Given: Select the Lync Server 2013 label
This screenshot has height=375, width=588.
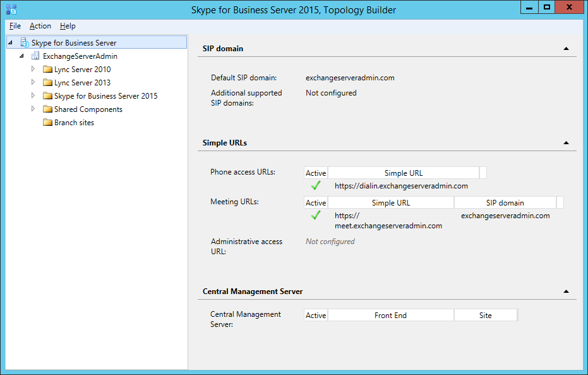Looking at the screenshot, I should pos(83,82).
